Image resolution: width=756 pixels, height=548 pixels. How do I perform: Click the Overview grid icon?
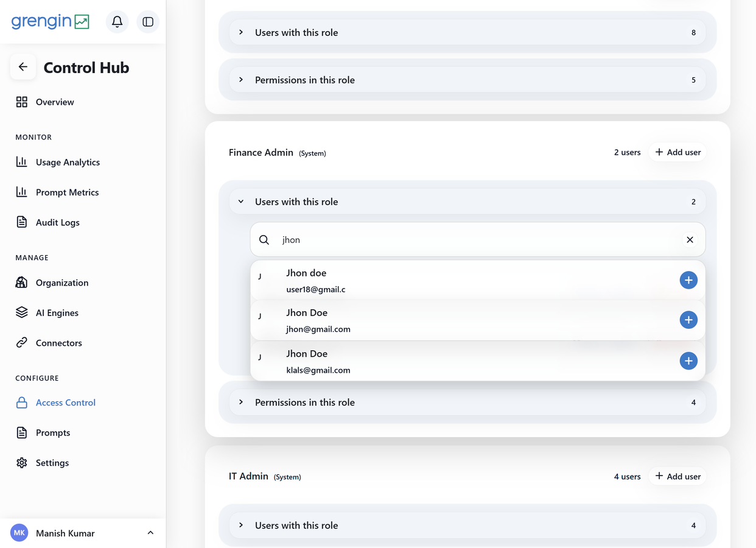coord(22,102)
